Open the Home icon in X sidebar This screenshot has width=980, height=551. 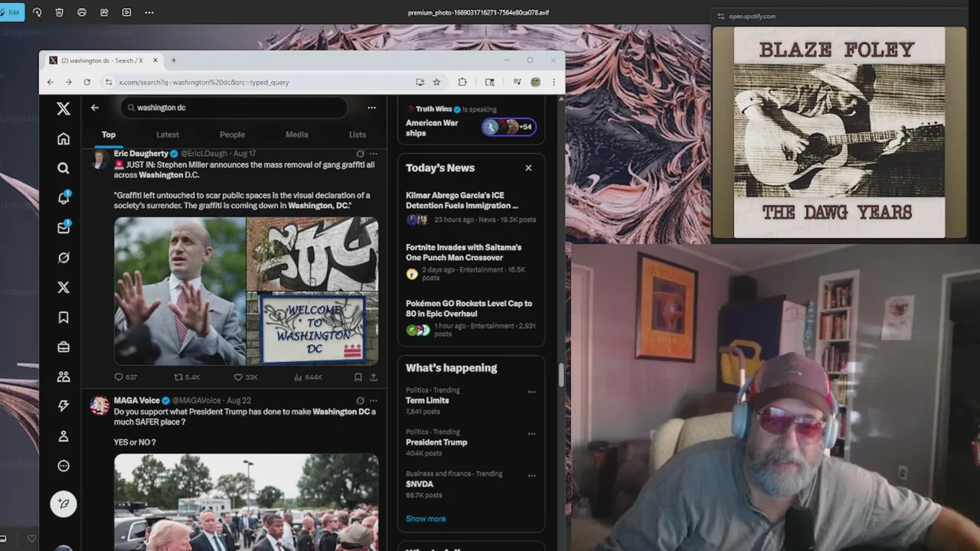64,139
